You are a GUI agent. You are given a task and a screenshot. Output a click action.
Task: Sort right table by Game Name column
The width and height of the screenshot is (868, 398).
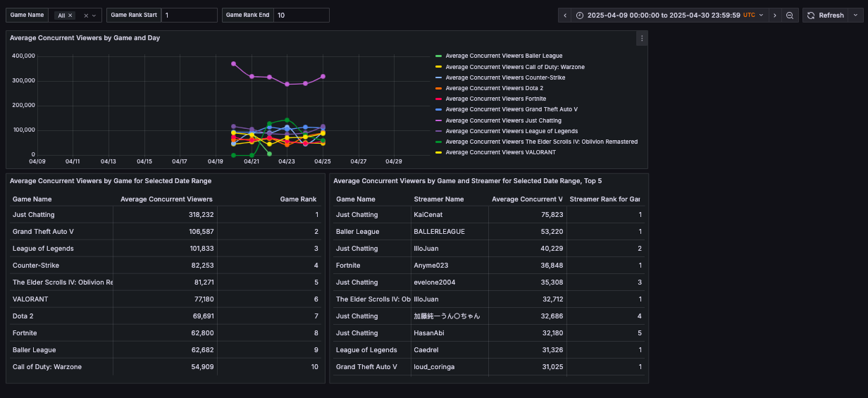point(356,199)
